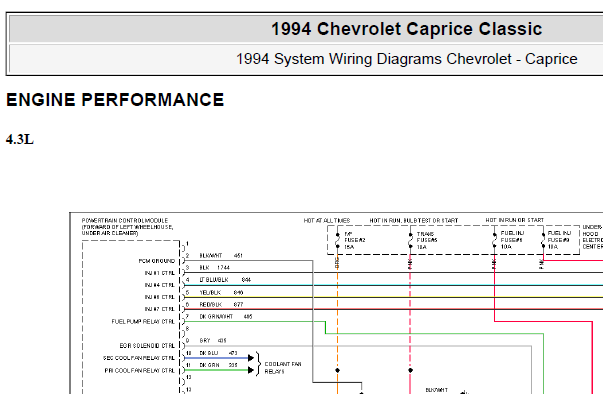Click '1994 System Wiring Diagrams Chevrolet - Caprice' subtitle
Viewport: 603px width, 394px height.
tap(406, 59)
